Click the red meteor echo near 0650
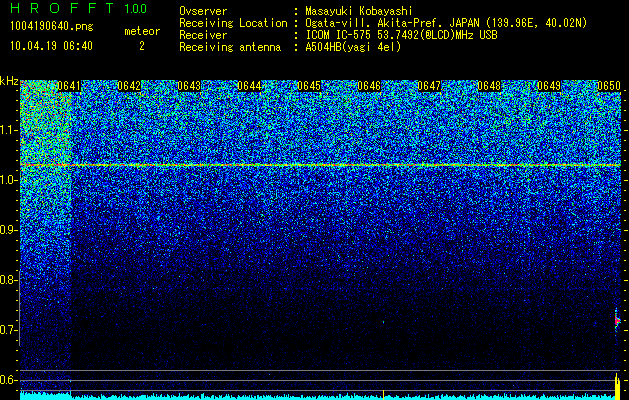The image size is (629, 400). pos(618,320)
